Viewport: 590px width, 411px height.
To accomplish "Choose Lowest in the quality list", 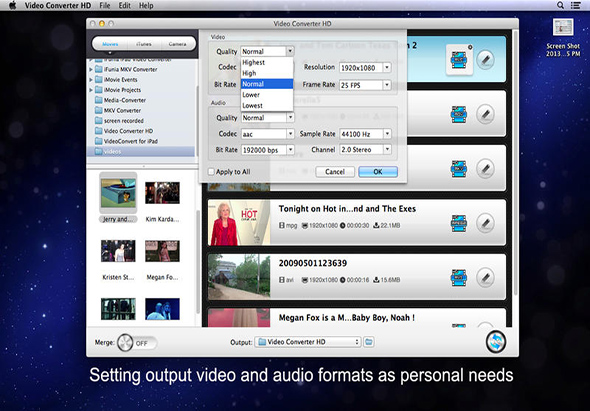I will click(267, 106).
